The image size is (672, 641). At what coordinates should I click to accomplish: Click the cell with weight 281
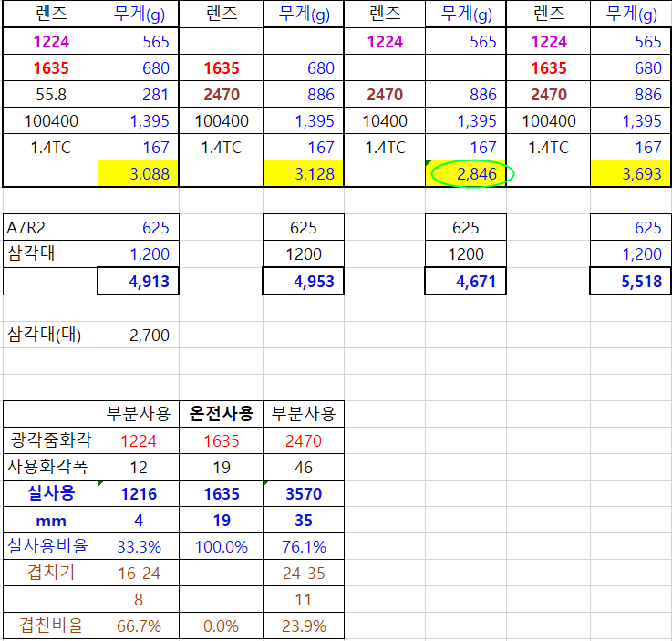coord(139,95)
